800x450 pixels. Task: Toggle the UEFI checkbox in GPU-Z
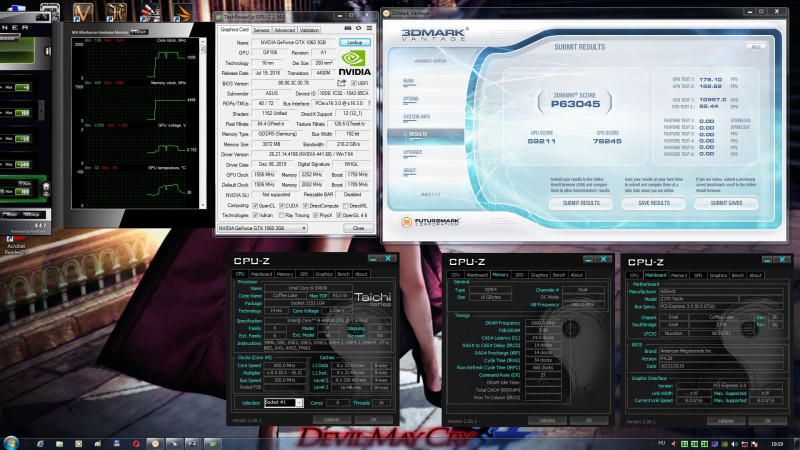354,83
